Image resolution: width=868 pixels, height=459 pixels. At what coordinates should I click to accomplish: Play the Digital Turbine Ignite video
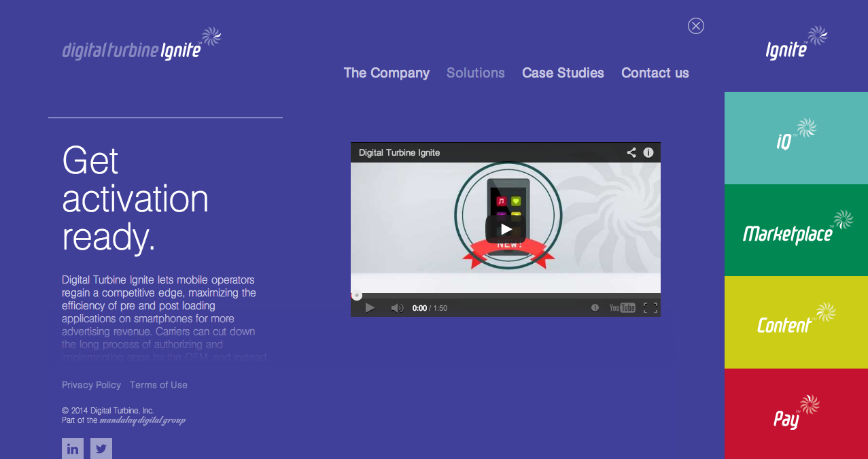505,229
